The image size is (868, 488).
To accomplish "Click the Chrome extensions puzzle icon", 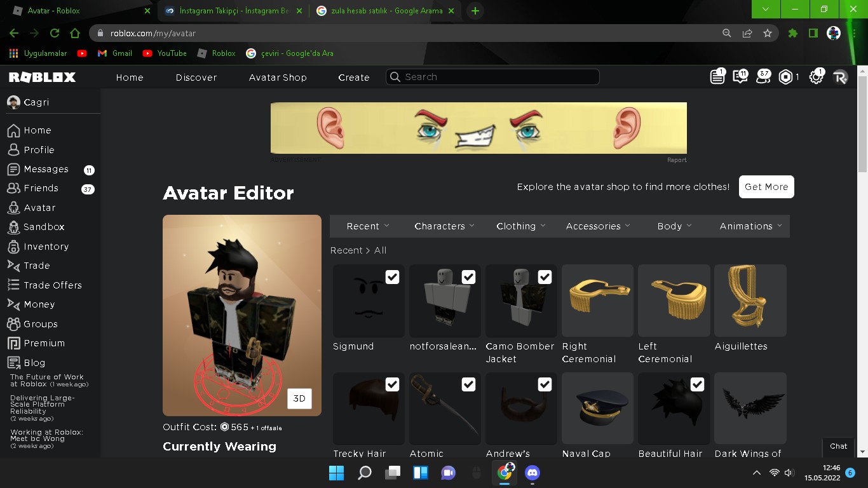I will point(792,33).
